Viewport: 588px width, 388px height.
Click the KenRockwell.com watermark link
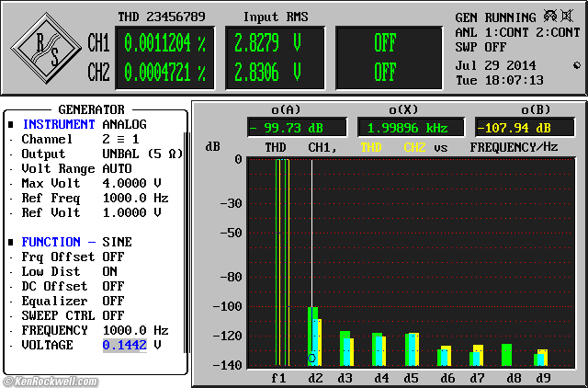pyautogui.click(x=51, y=381)
